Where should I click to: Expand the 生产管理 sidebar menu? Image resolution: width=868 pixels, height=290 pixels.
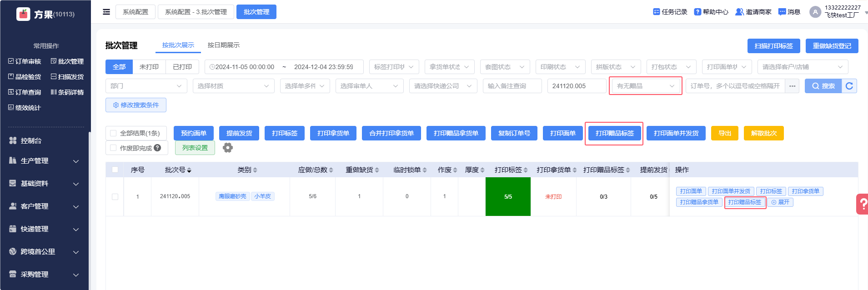pyautogui.click(x=45, y=161)
